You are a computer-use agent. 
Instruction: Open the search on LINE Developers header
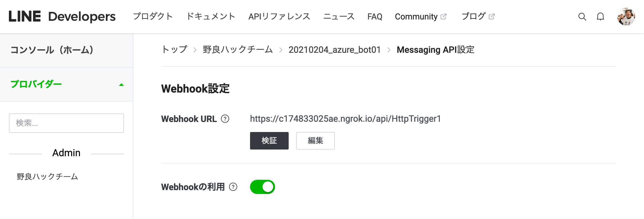[x=582, y=17]
